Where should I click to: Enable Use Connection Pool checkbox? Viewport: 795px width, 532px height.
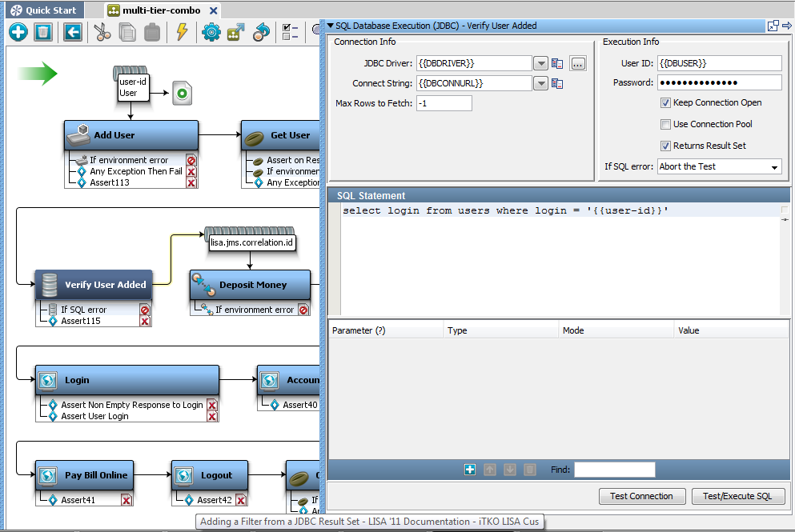pyautogui.click(x=665, y=125)
